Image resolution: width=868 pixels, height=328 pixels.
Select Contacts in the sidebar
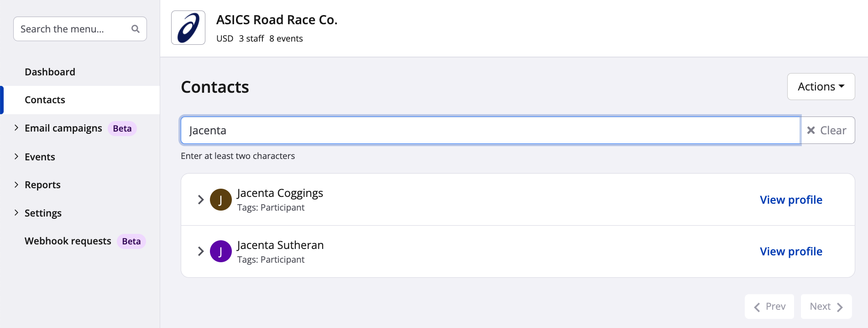[45, 100]
